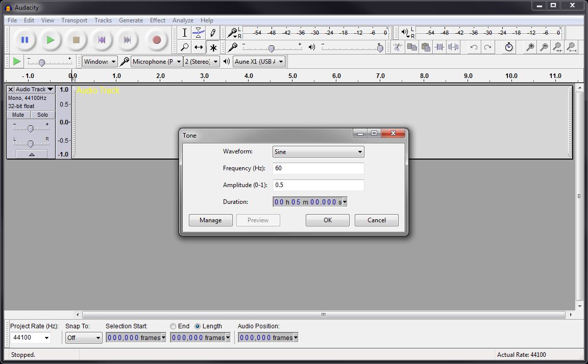The height and width of the screenshot is (364, 588).
Task: Mute the Audio Track
Action: [x=18, y=115]
